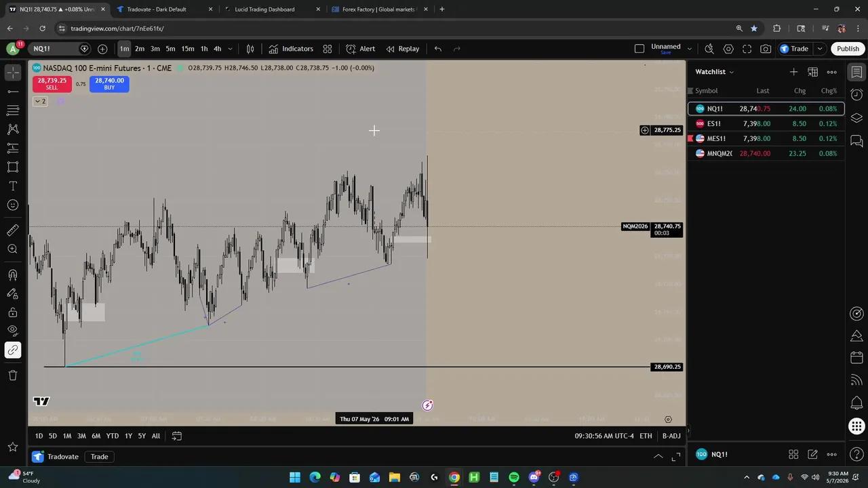Switch to the 5m timeframe

point(170,49)
